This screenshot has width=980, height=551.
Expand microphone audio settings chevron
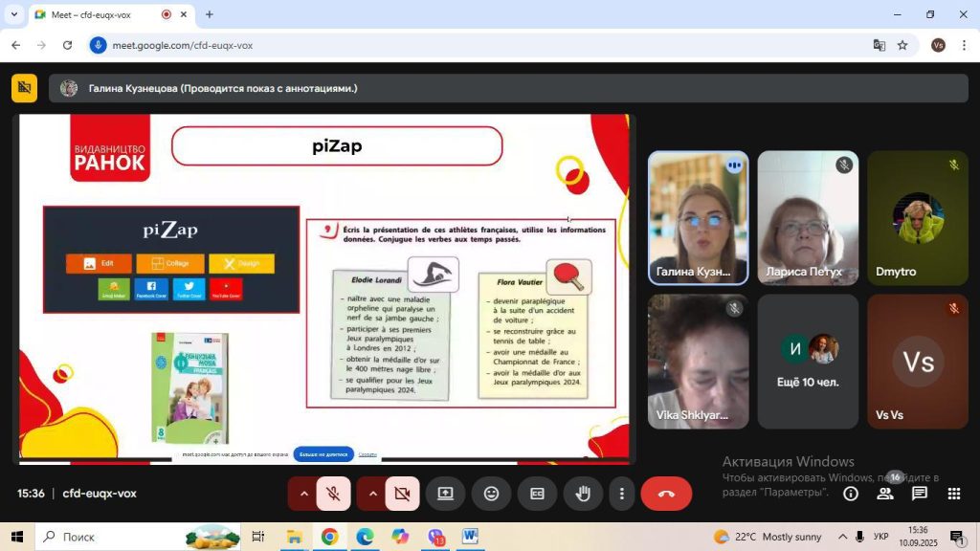[x=303, y=494]
